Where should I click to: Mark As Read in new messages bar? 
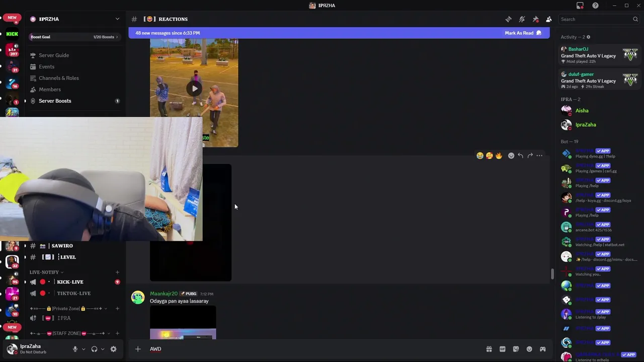[x=523, y=33]
